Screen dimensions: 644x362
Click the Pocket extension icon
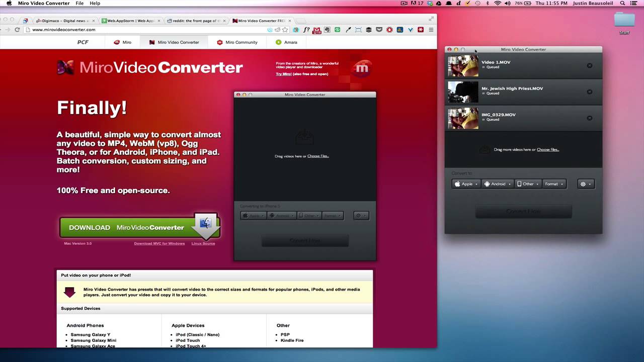(379, 30)
